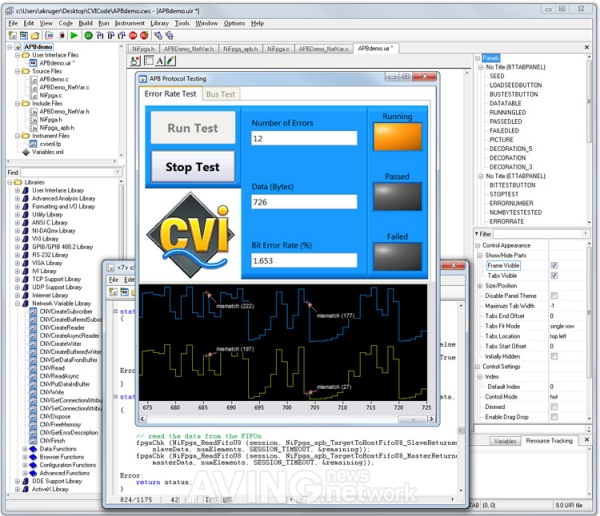Collapse the Include Files folder
This screenshot has height=516, width=600.
(18, 103)
